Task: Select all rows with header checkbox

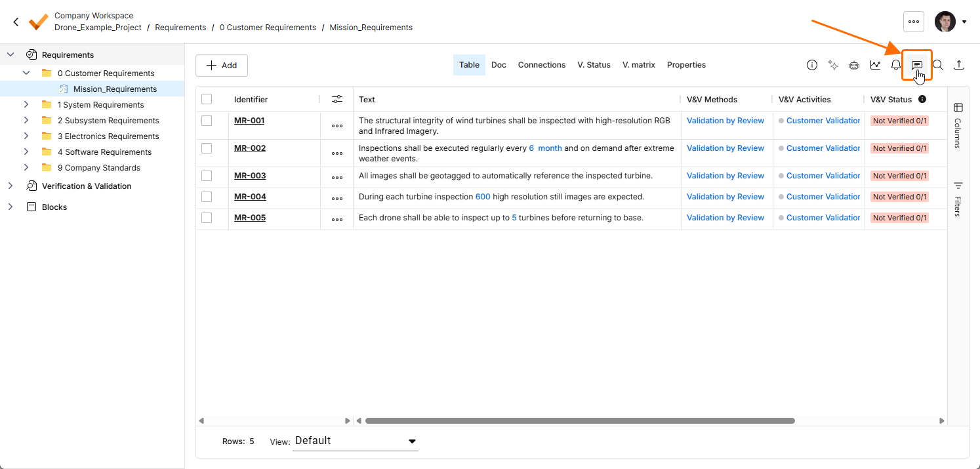Action: [x=207, y=99]
